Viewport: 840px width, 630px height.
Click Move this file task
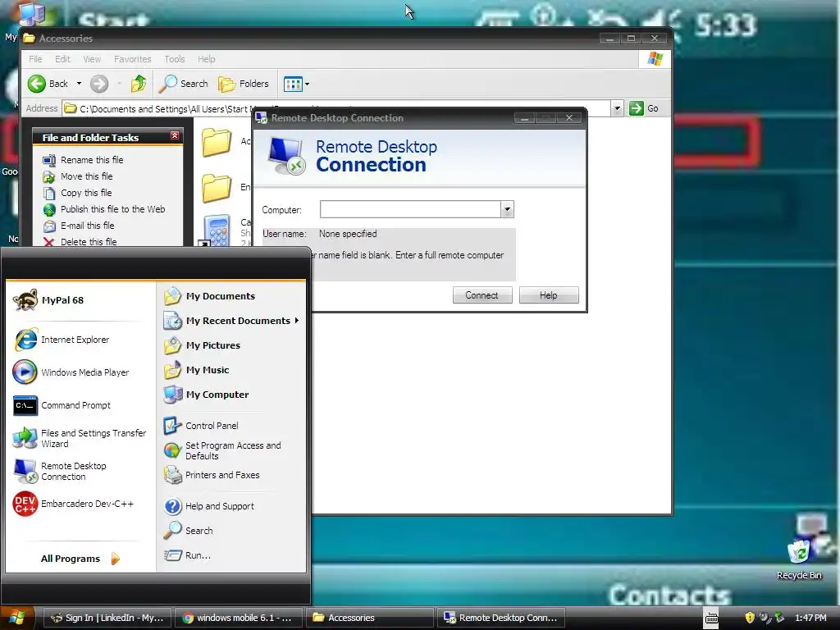tap(78, 176)
